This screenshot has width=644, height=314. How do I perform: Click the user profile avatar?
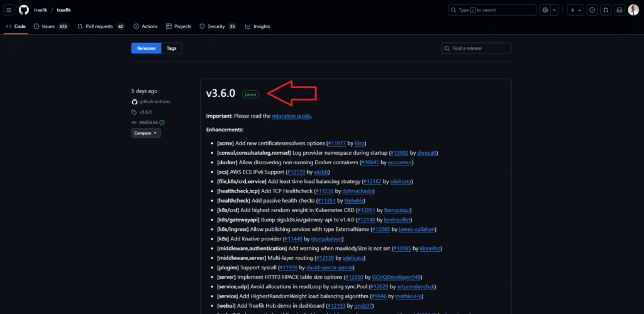(633, 10)
